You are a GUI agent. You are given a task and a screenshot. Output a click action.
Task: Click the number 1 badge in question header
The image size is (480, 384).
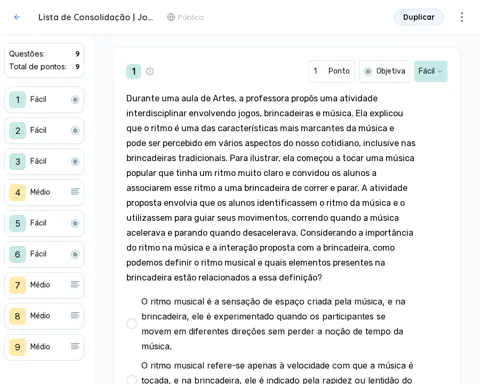click(x=134, y=71)
